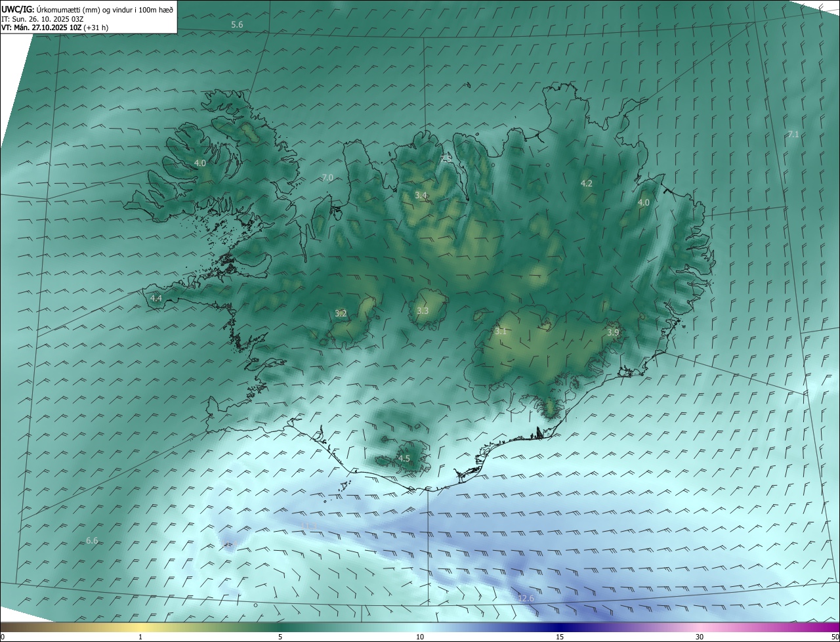Click the 3.2 value on the map
Screen dimensions: 840x642
[x=341, y=314]
